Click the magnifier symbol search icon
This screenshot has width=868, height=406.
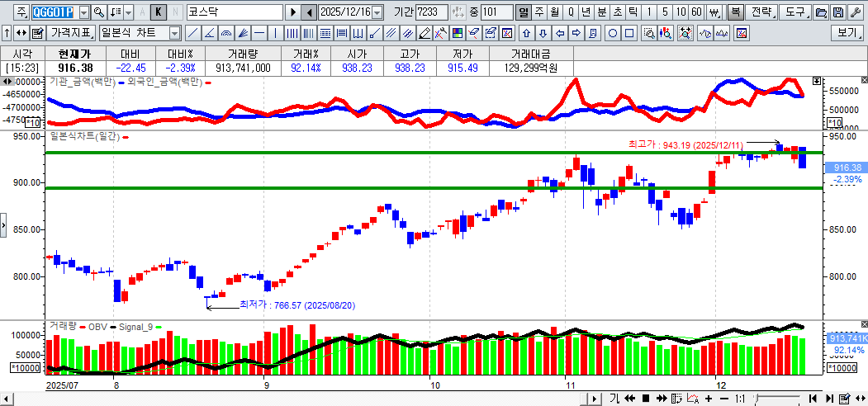click(98, 12)
